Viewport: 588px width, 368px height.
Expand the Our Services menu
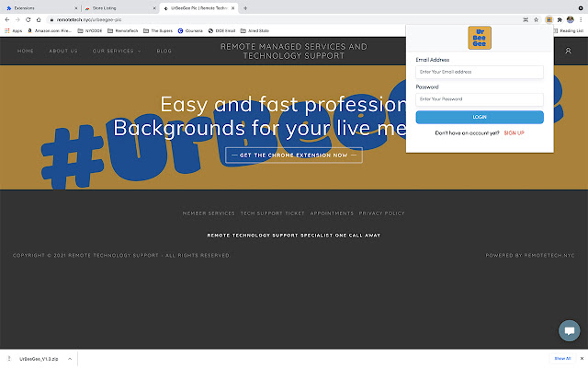click(117, 51)
